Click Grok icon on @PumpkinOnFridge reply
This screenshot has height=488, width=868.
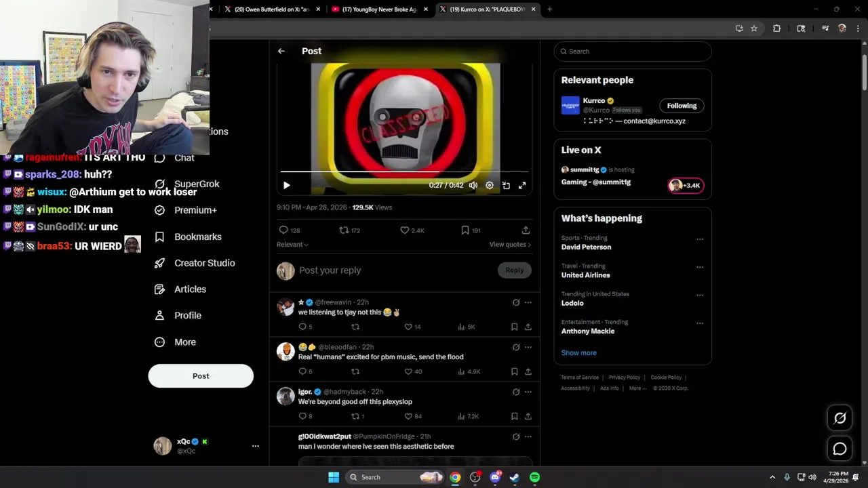(x=516, y=436)
